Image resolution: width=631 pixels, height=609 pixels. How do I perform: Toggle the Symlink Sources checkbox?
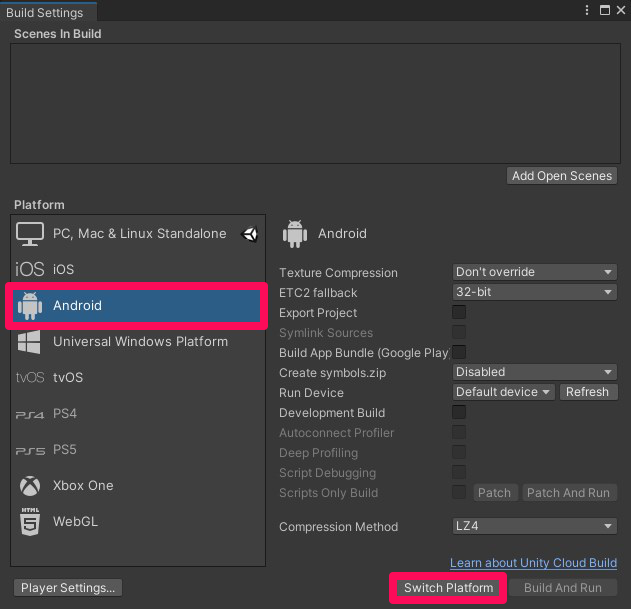coord(459,332)
